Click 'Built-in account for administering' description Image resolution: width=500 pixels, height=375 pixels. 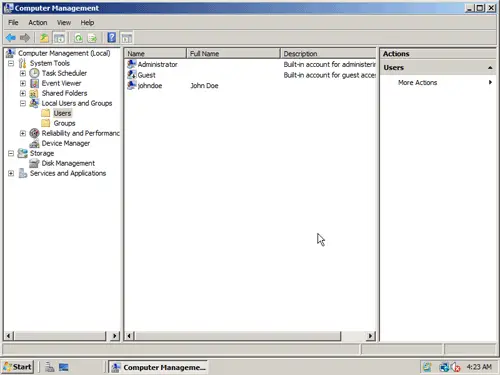pyautogui.click(x=330, y=64)
